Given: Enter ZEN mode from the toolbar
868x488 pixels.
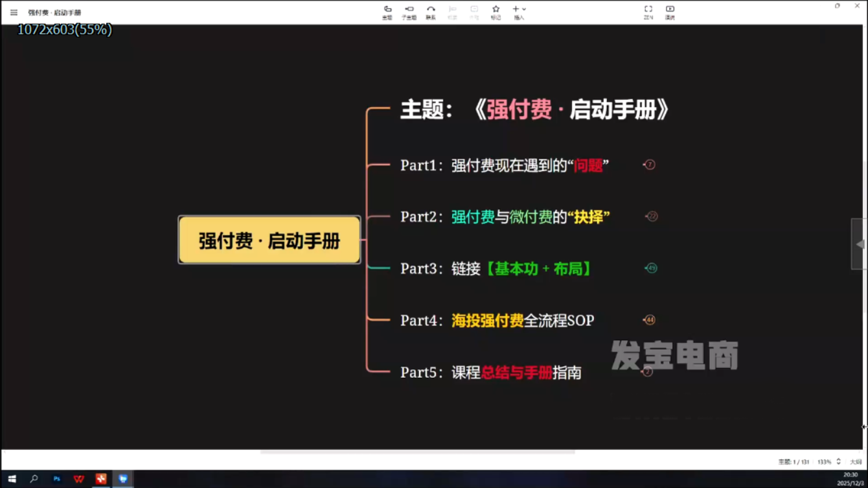Looking at the screenshot, I should click(x=648, y=12).
